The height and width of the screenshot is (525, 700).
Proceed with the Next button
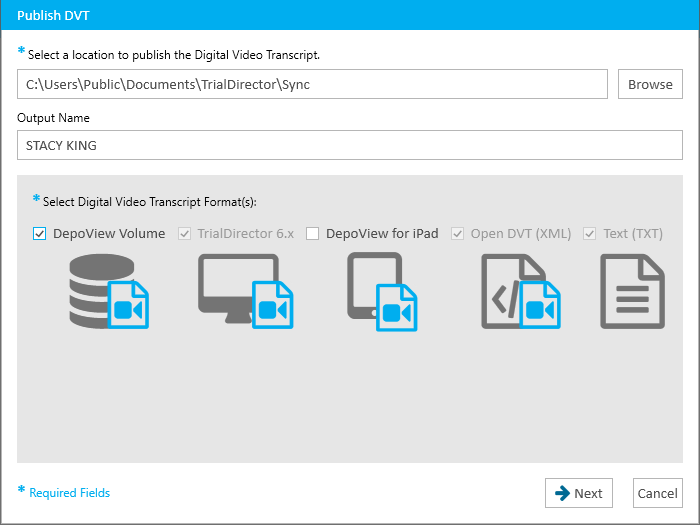pyautogui.click(x=579, y=493)
